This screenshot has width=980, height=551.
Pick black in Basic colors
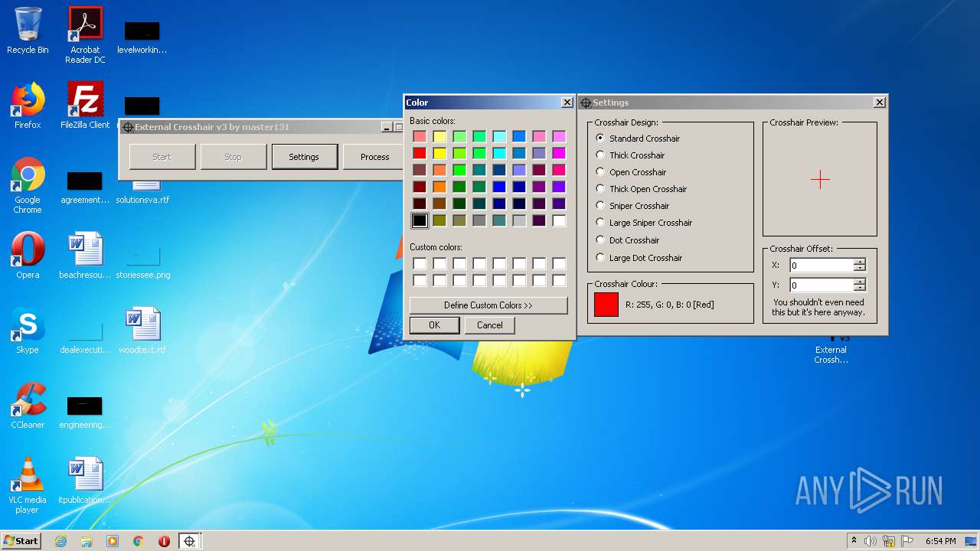(420, 220)
